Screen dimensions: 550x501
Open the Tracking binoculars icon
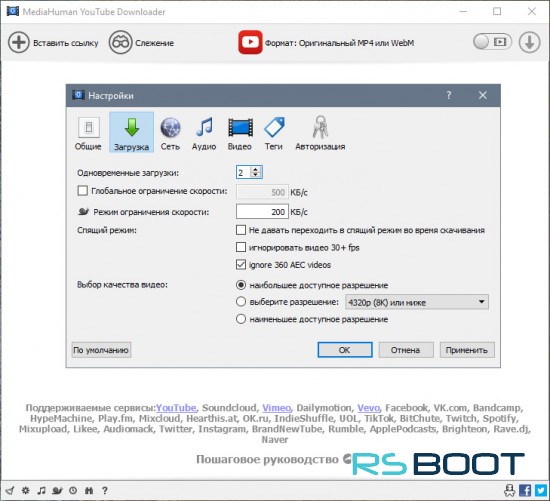[x=120, y=43]
